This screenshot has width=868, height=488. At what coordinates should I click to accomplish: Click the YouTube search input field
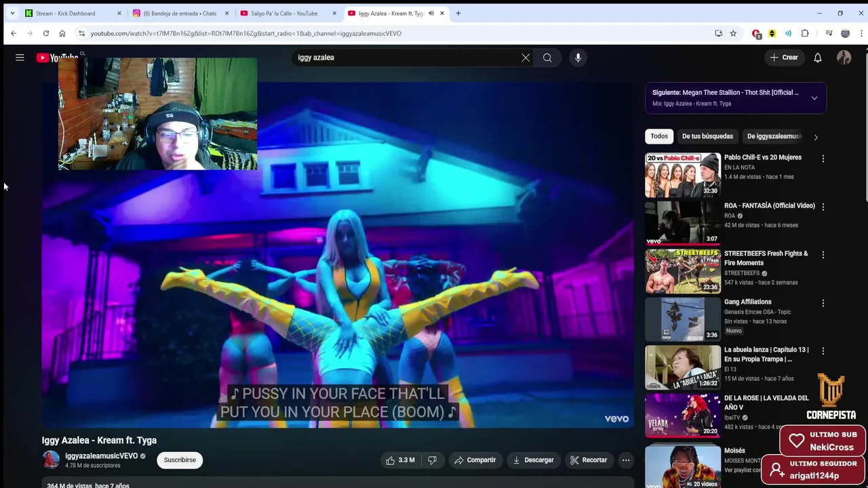pyautogui.click(x=406, y=58)
